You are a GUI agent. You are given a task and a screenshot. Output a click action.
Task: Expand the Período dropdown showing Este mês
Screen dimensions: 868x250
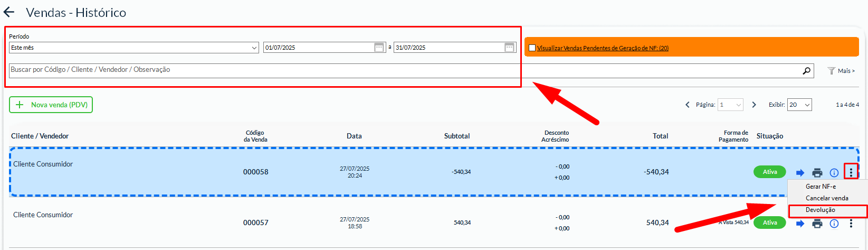tap(133, 48)
